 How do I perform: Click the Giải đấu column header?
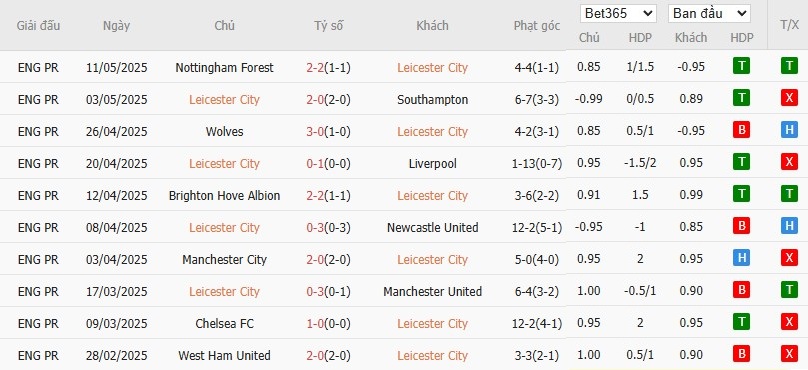[38, 26]
